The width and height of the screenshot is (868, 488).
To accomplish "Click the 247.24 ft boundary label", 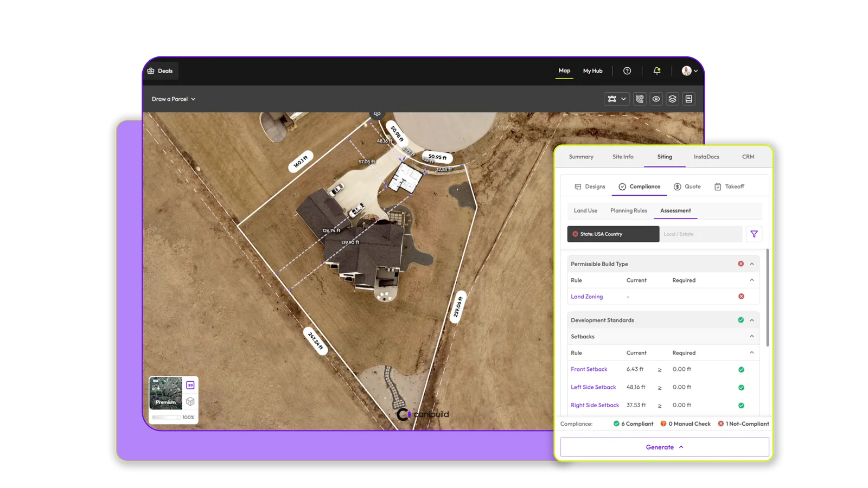I will 315,341.
